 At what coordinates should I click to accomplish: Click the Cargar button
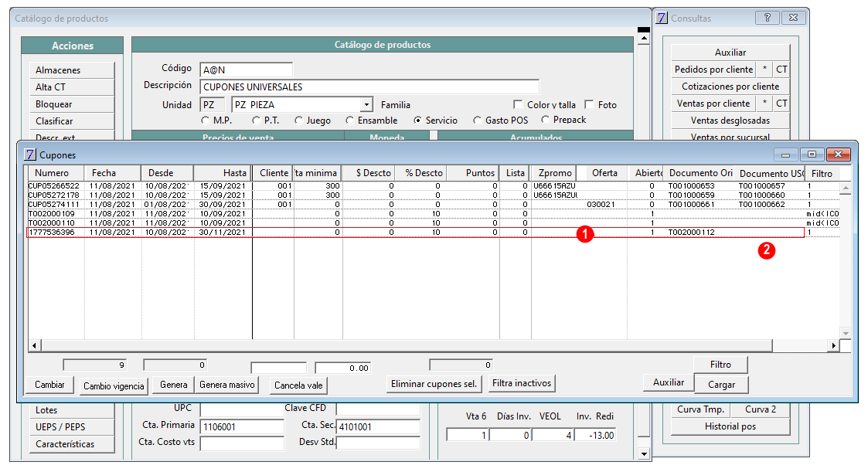pyautogui.click(x=721, y=384)
